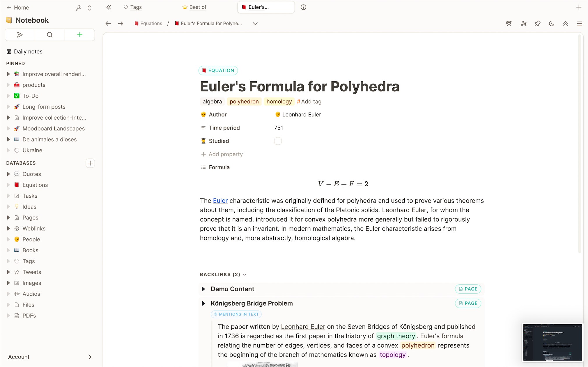Click the info icon in top bar
This screenshot has height=367, width=588.
pos(304,7)
